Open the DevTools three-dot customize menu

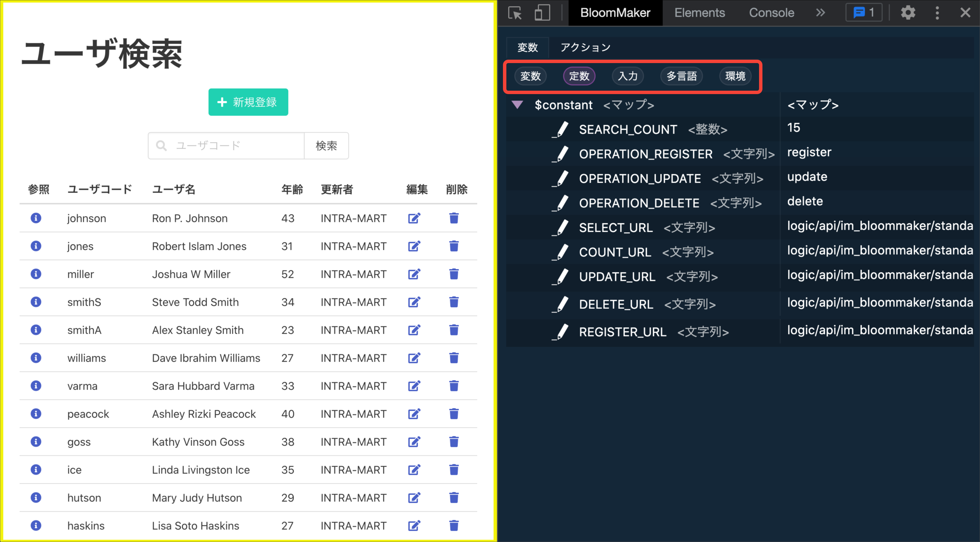[x=937, y=13]
